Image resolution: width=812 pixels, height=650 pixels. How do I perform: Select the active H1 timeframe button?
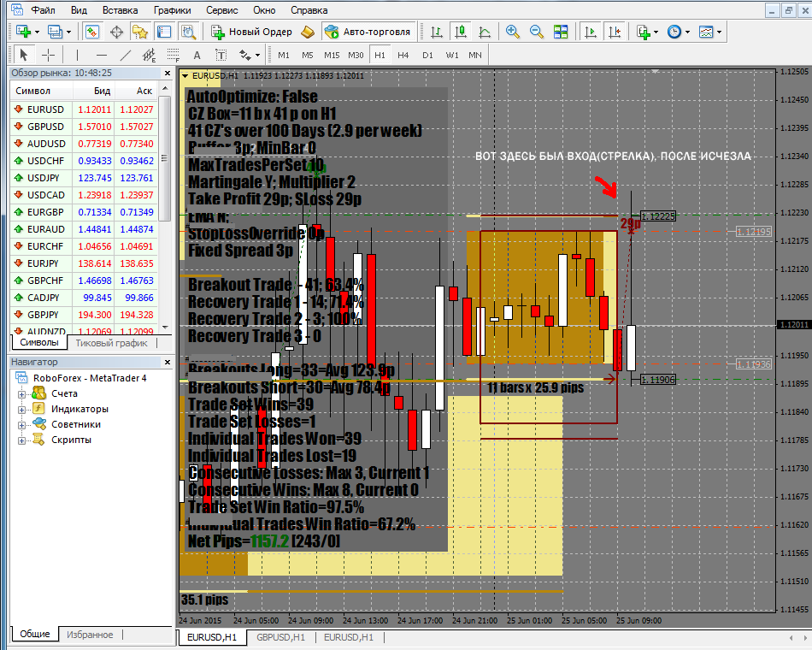[380, 55]
